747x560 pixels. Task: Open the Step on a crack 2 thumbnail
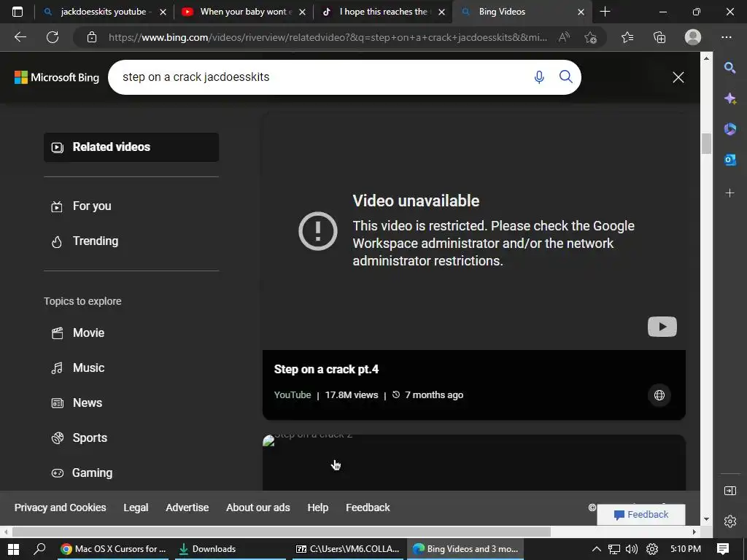(x=474, y=462)
